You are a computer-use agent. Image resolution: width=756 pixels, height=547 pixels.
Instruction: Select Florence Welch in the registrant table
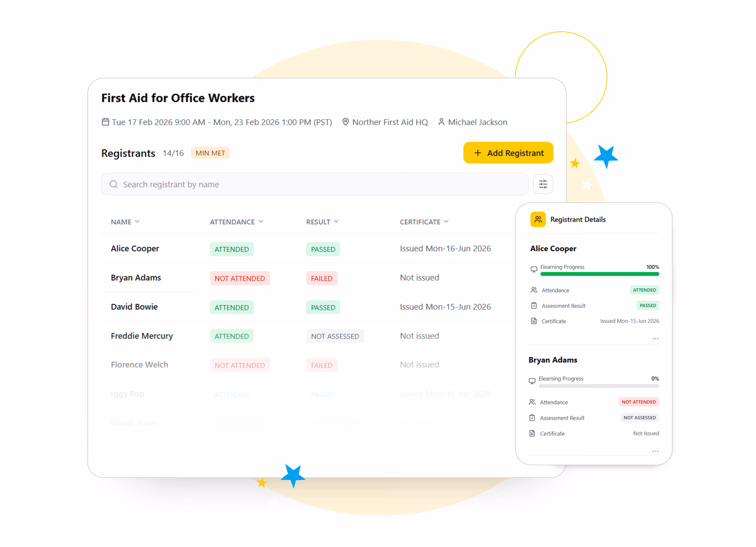coord(139,365)
